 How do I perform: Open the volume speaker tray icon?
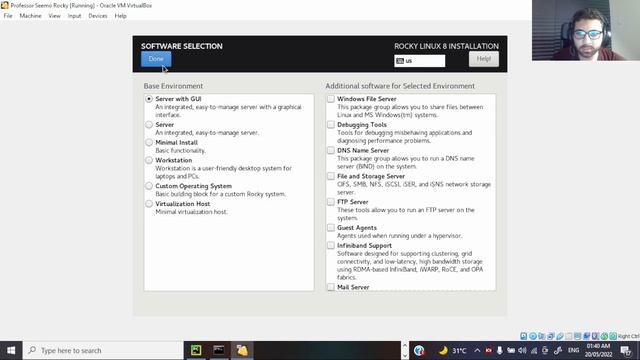(x=522, y=351)
